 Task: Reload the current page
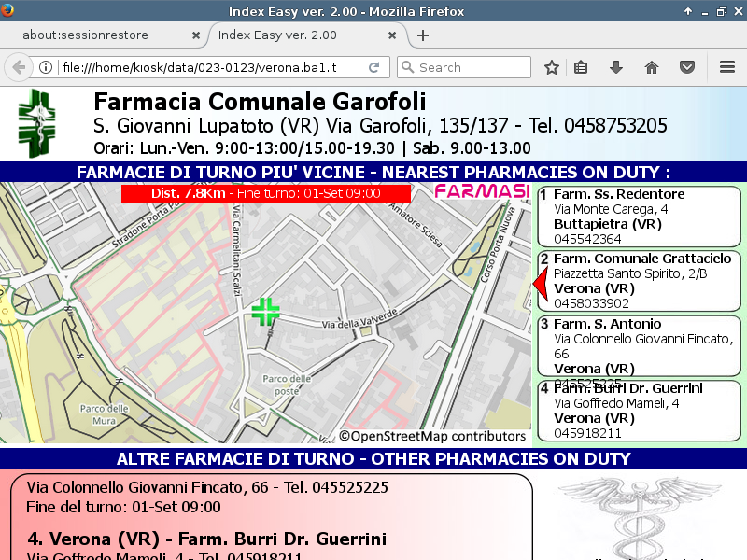pos(373,67)
